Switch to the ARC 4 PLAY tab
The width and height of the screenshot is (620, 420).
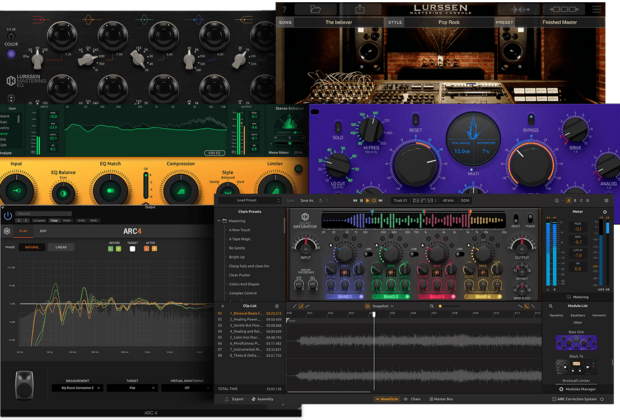23,231
